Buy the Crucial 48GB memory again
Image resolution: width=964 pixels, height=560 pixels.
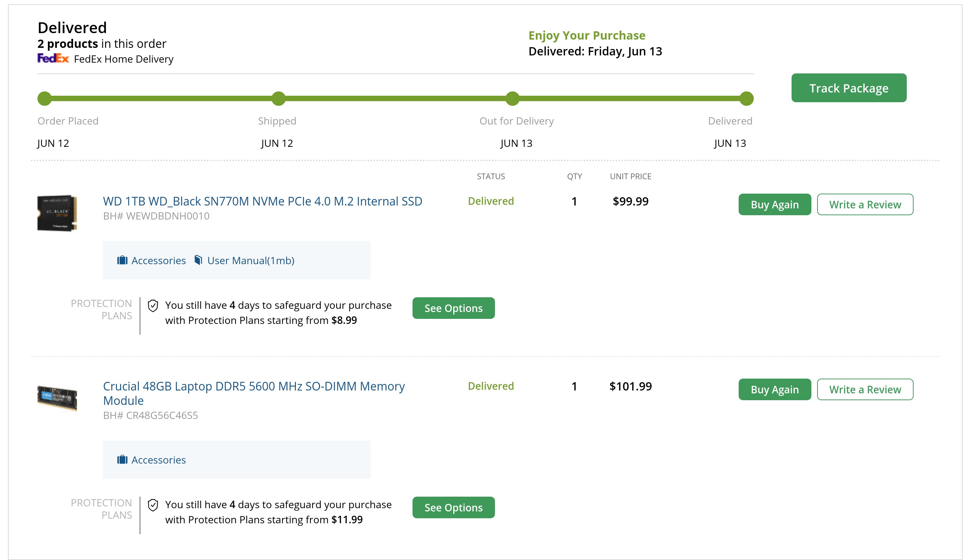pyautogui.click(x=774, y=389)
